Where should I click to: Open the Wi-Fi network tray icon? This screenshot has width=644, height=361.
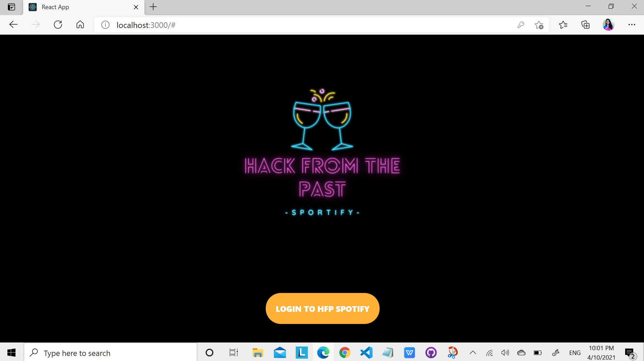(489, 353)
